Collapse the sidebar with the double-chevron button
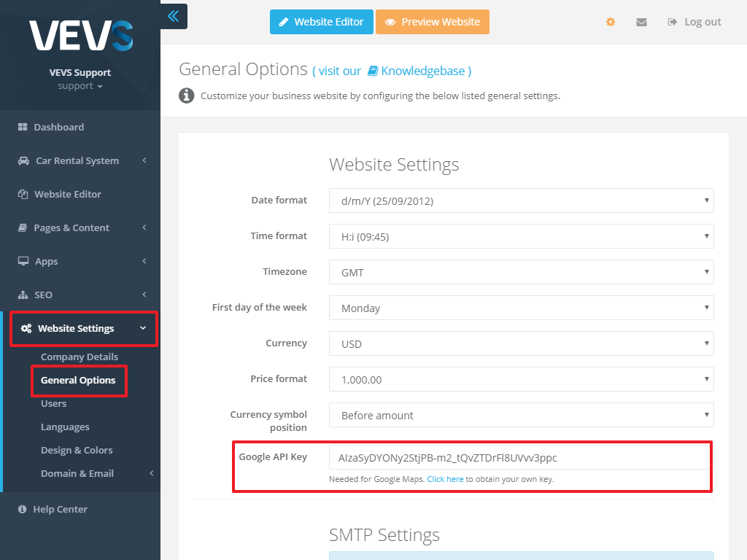 [174, 16]
